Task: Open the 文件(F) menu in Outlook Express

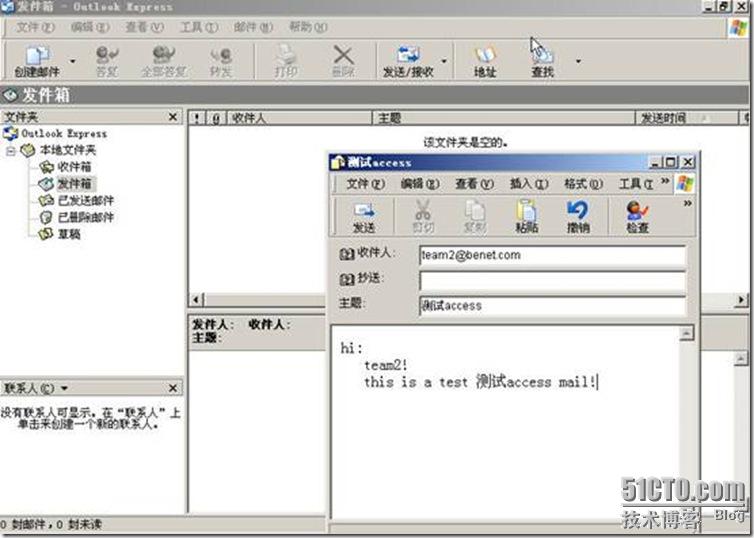Action: [35, 27]
